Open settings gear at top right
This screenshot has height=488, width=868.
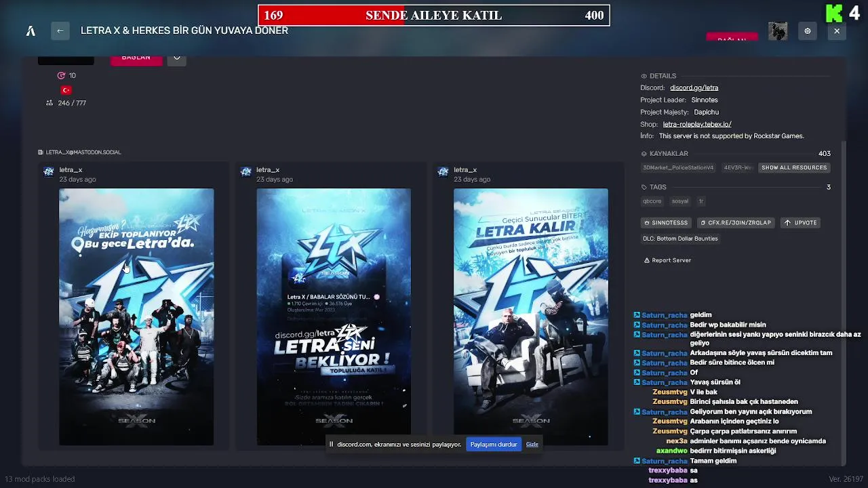pyautogui.click(x=807, y=31)
